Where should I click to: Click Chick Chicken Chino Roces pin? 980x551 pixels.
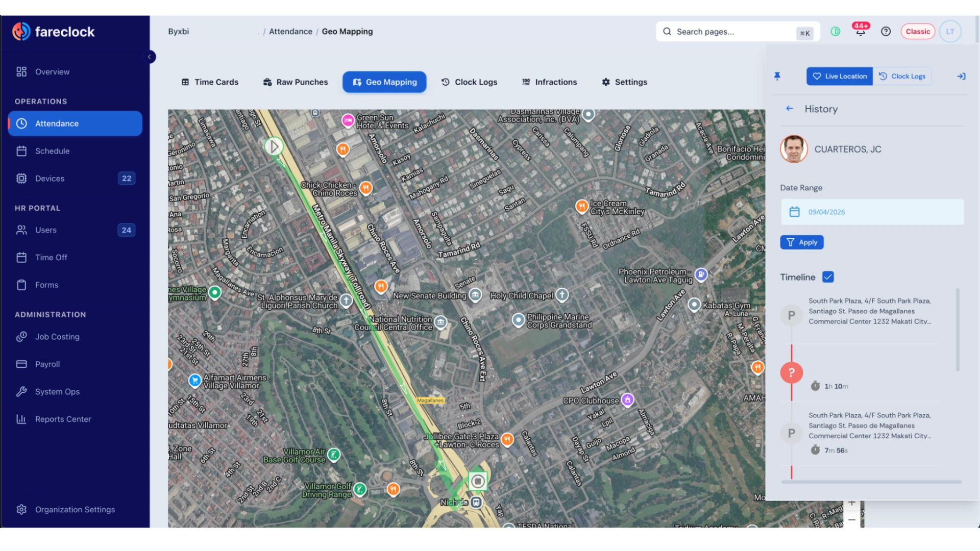pos(366,188)
